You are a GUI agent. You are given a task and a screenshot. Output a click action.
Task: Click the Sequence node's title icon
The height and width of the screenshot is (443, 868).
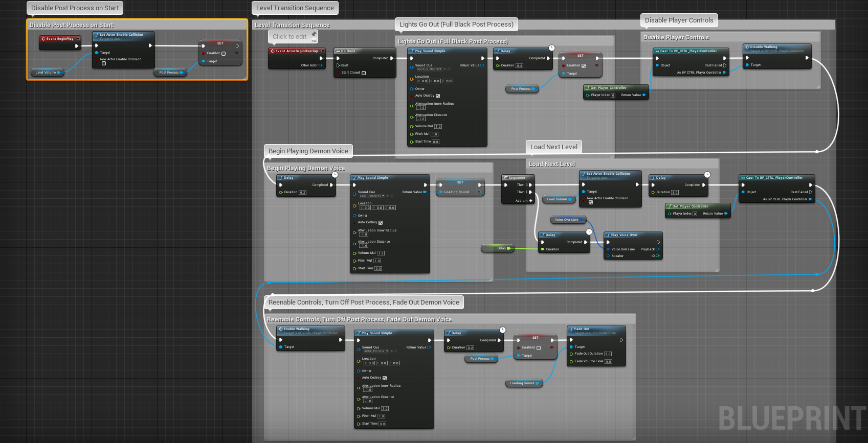(x=506, y=178)
